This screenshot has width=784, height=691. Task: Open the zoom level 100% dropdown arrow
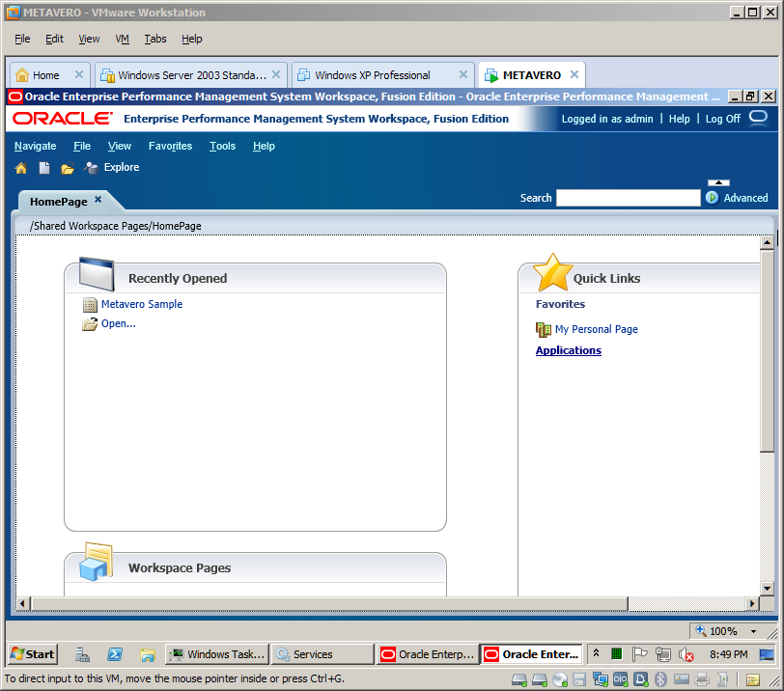tap(753, 631)
